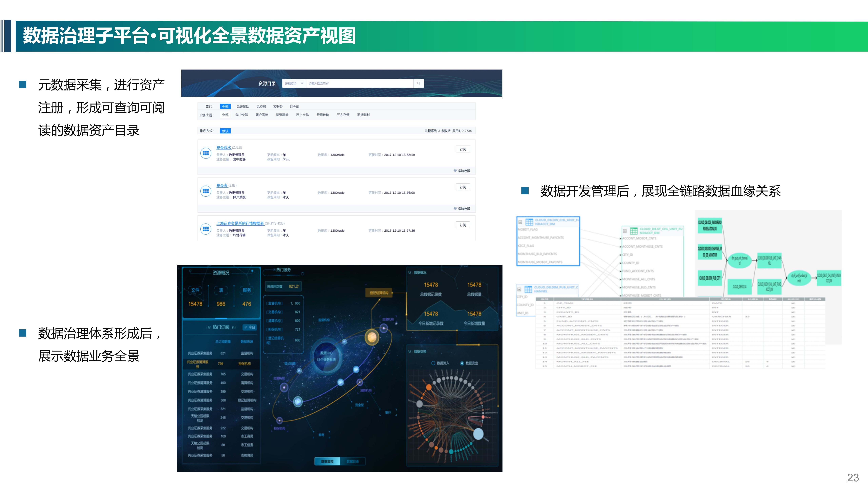Screen dimensions: 868x488
Task: Select the 数据流出 radio button
Action: (x=462, y=363)
